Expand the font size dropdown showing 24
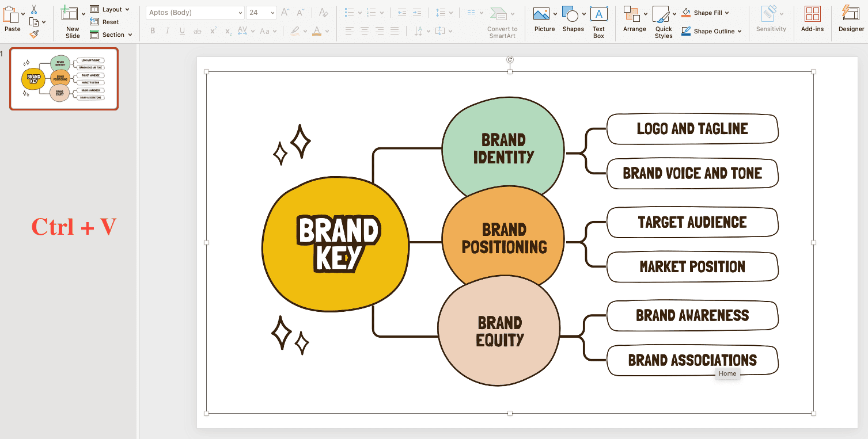This screenshot has width=868, height=439. tap(261, 13)
